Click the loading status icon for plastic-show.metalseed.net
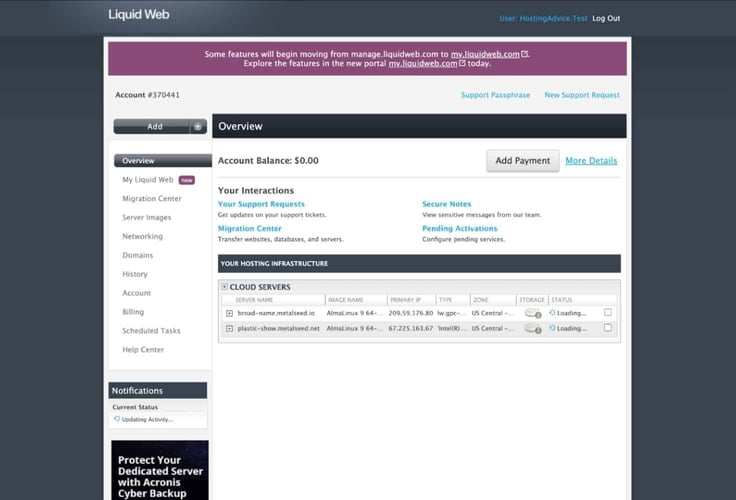The height and width of the screenshot is (500, 736). (x=552, y=328)
